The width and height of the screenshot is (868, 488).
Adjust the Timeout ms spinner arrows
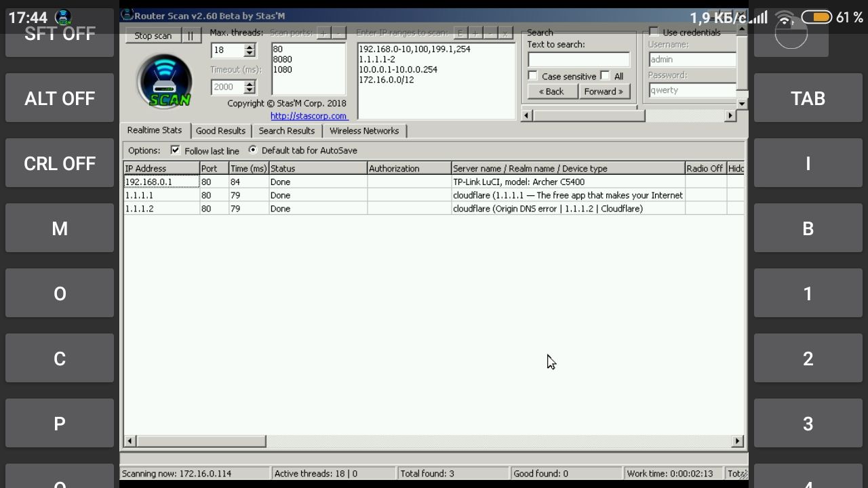pyautogui.click(x=250, y=87)
